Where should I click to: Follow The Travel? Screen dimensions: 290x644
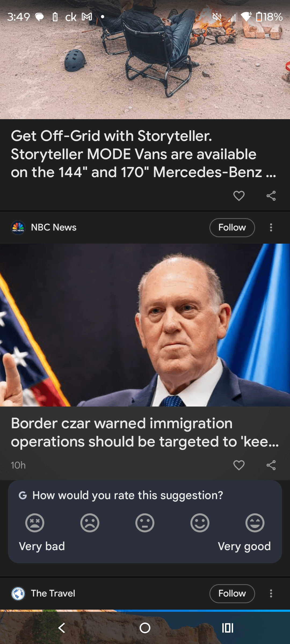[232, 594]
